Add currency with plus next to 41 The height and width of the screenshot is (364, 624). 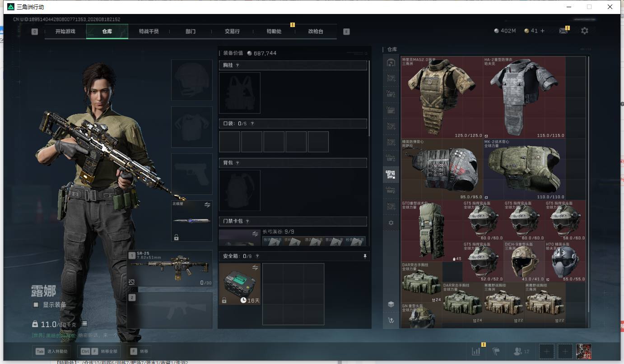(542, 31)
